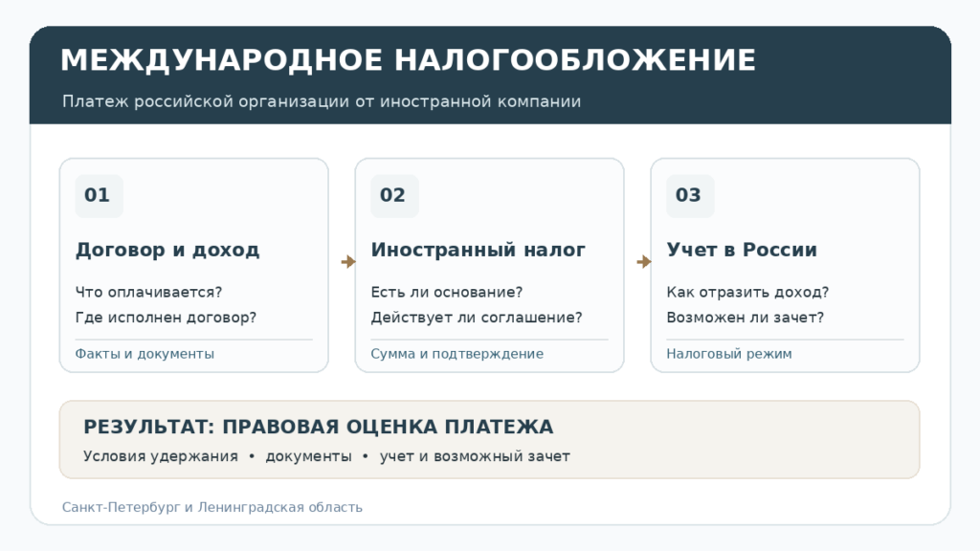Click the question 'Что оплачивается?'
Screen dimensions: 980x551
click(x=148, y=293)
